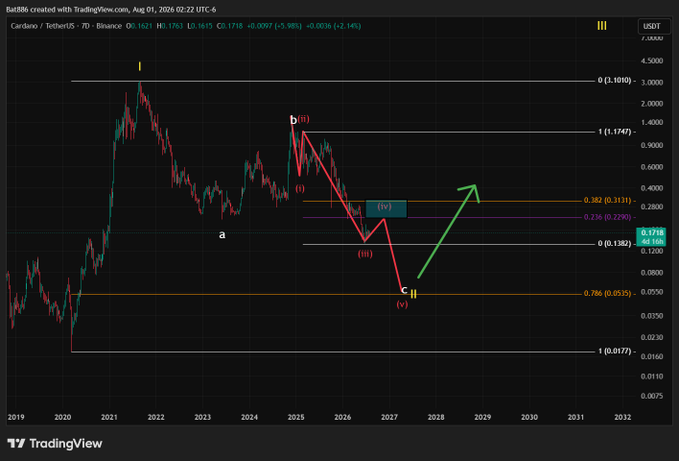Screen dimensions: 679x461
Task: Click the 0.0800 price axis label
Action: click(652, 273)
